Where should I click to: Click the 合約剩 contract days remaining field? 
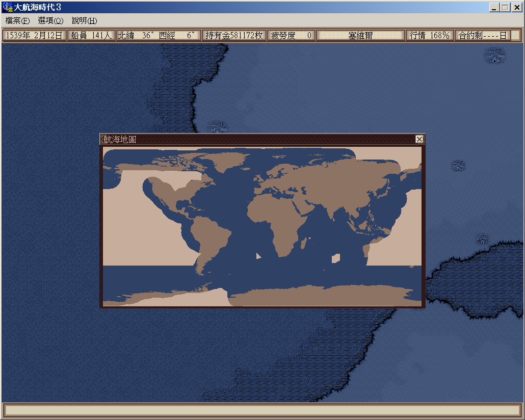tap(482, 35)
